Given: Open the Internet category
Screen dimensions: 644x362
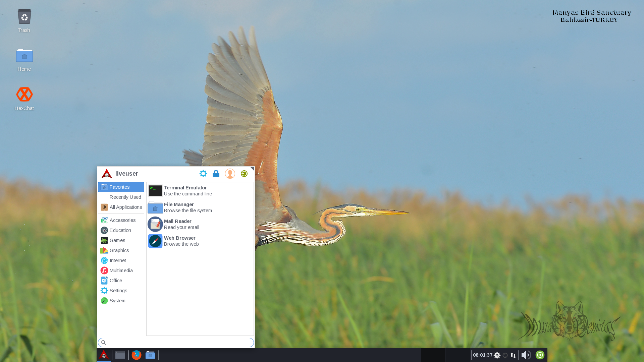Looking at the screenshot, I should 121,260.
